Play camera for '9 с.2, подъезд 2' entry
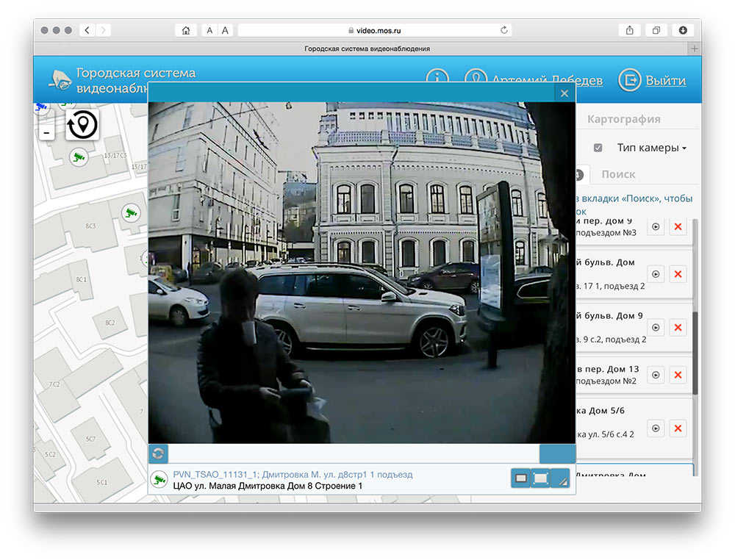 656,328
